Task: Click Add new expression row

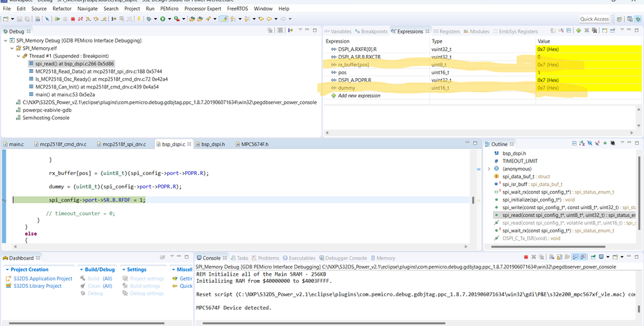Action: pos(356,96)
